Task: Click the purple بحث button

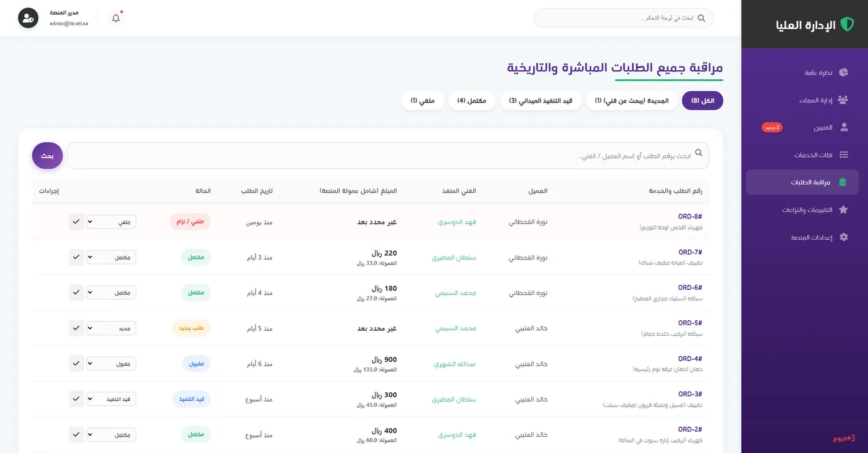Action: coord(48,156)
